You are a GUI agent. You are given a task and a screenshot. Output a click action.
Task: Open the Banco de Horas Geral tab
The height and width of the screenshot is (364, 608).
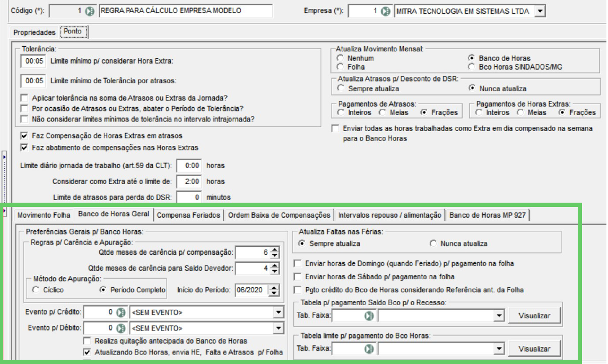[114, 214]
